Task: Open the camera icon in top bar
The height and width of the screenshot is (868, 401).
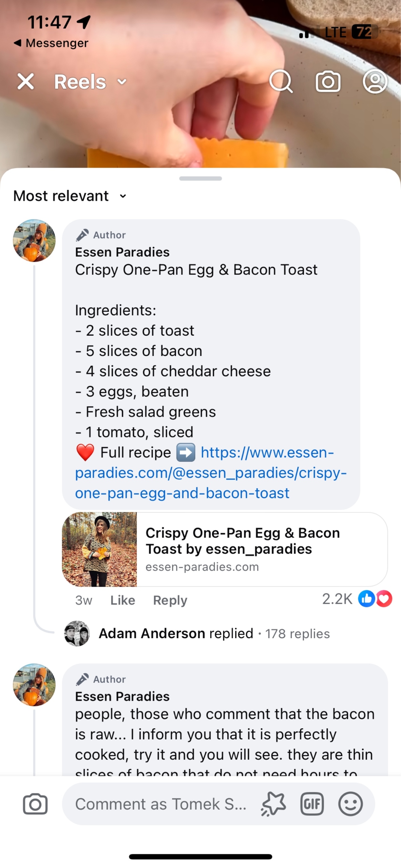Action: click(328, 81)
